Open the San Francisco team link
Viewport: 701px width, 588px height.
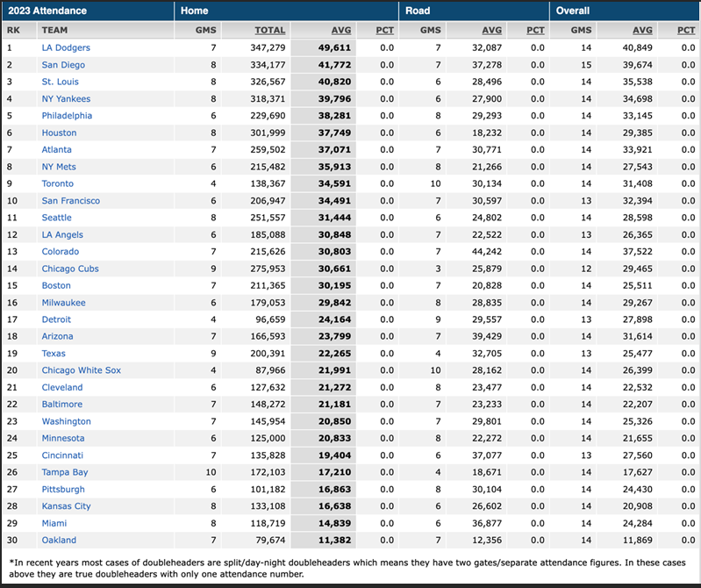pos(71,201)
